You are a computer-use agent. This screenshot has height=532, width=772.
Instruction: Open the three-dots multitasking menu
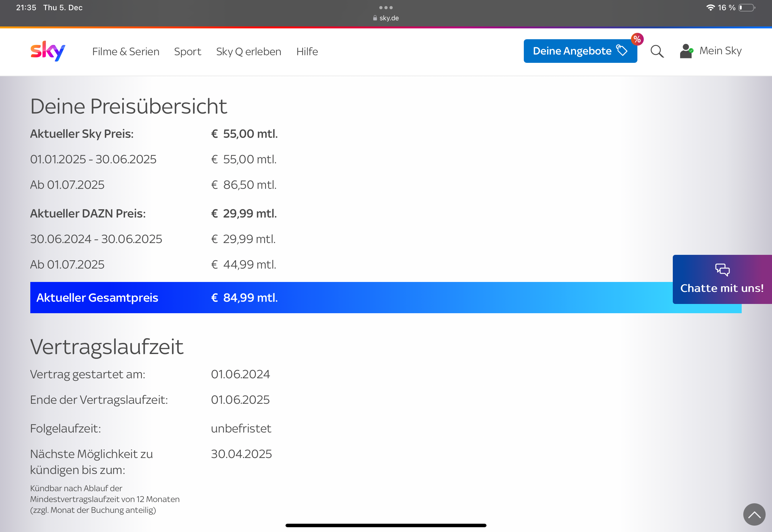(x=386, y=7)
